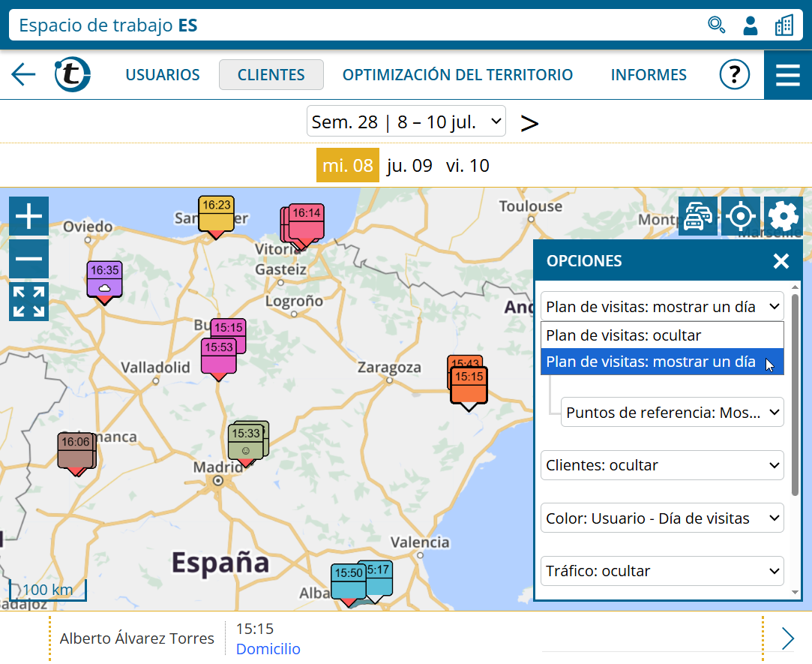This screenshot has width=812, height=664.
Task: Open the 'Tráfico: ocultar' dropdown
Action: pyautogui.click(x=662, y=571)
